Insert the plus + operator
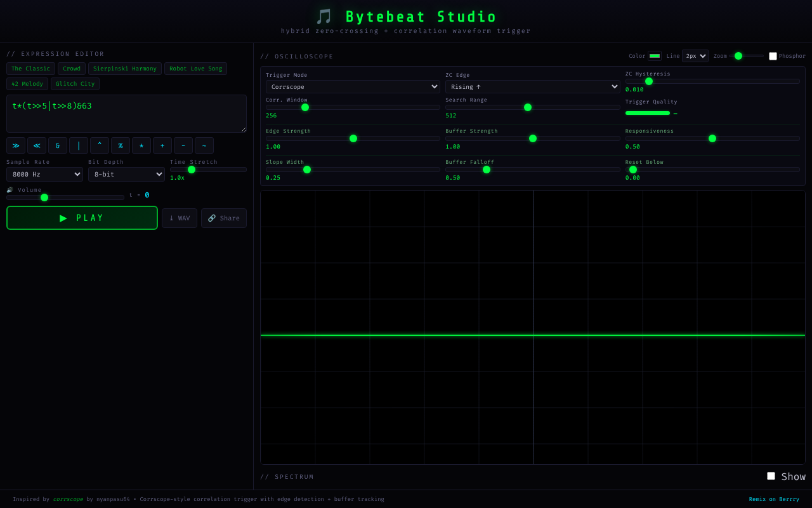The image size is (812, 508). 162,145
